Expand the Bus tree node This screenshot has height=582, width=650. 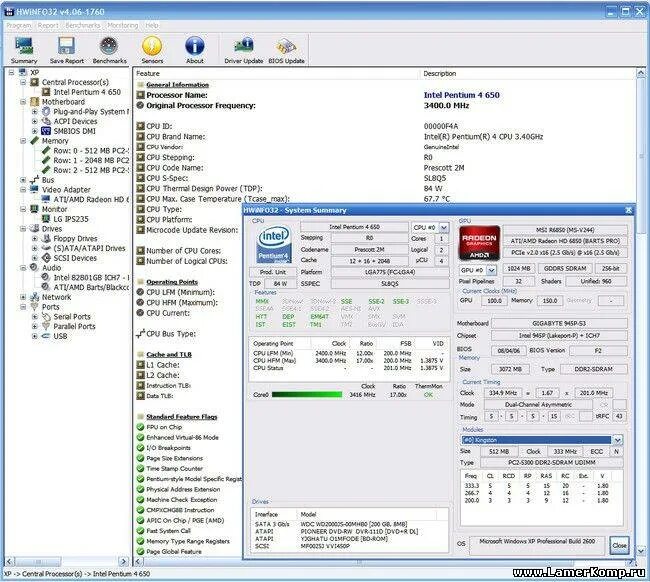click(23, 180)
